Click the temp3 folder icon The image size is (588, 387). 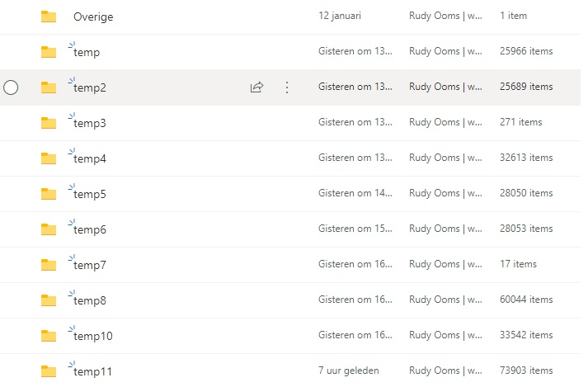coord(49,123)
